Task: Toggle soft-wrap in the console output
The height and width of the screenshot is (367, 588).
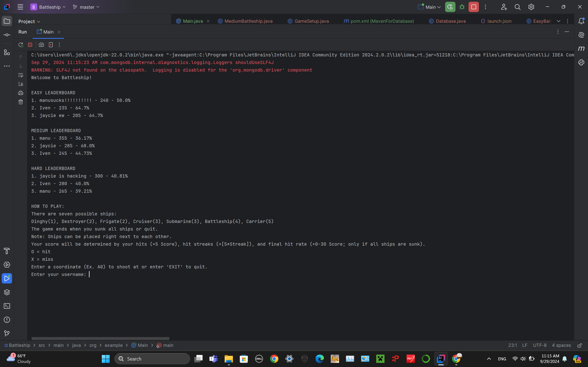Action: point(21,75)
